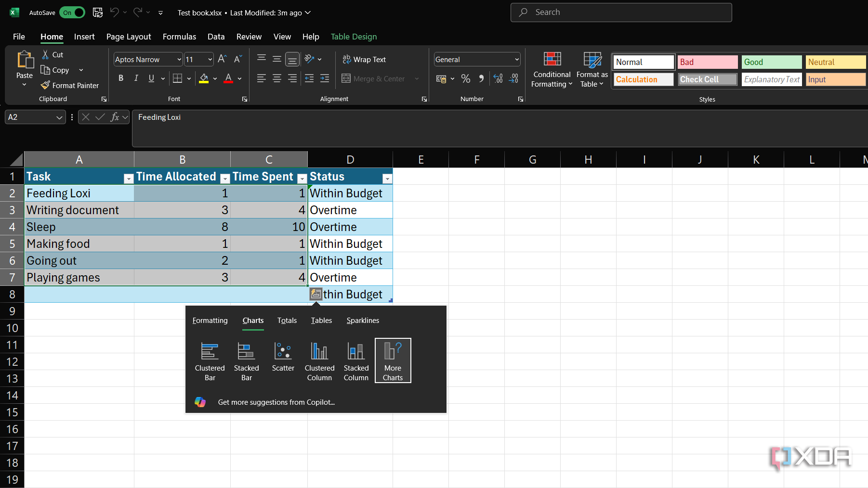Viewport: 868px width, 488px height.
Task: Click the Cut scissors icon
Action: coord(45,54)
